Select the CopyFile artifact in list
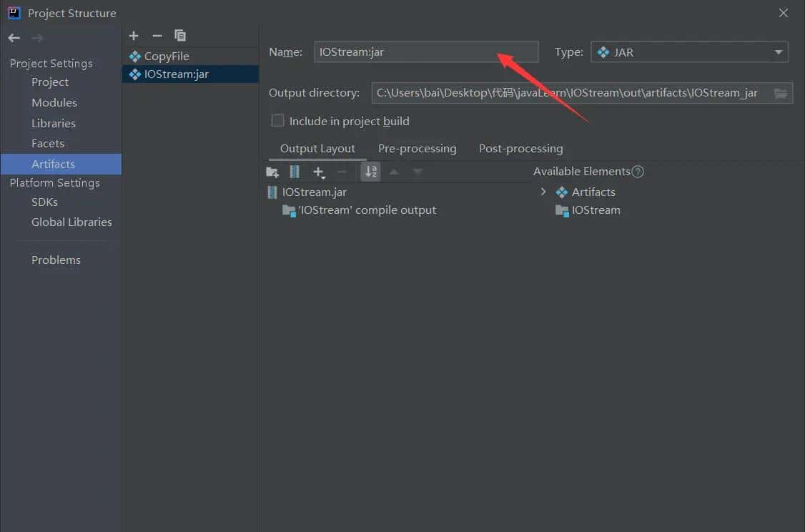This screenshot has height=532, width=805. [167, 56]
